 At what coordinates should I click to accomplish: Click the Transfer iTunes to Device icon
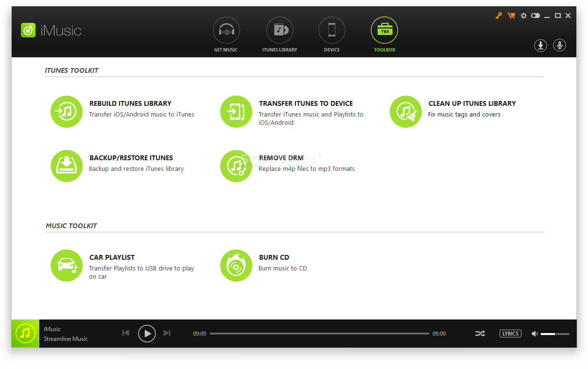[236, 112]
